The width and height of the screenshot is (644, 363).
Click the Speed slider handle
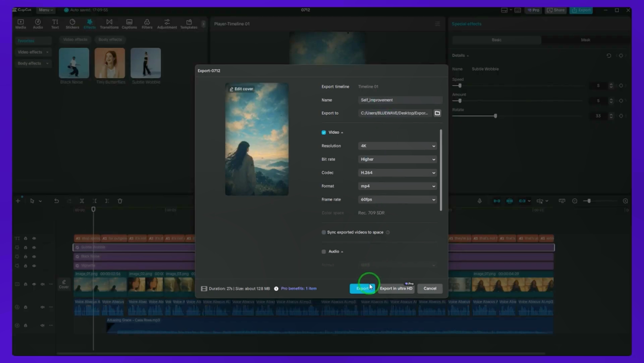[x=460, y=85]
